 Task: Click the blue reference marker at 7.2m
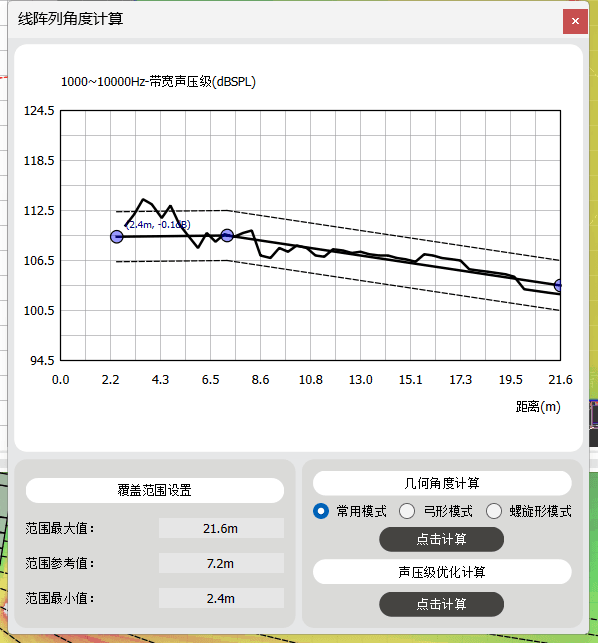point(227,235)
